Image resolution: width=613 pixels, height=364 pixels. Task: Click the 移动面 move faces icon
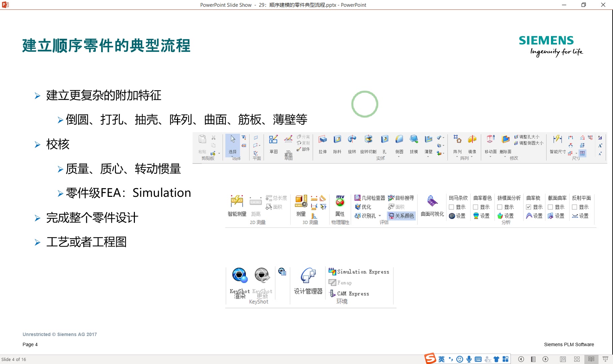tap(491, 139)
